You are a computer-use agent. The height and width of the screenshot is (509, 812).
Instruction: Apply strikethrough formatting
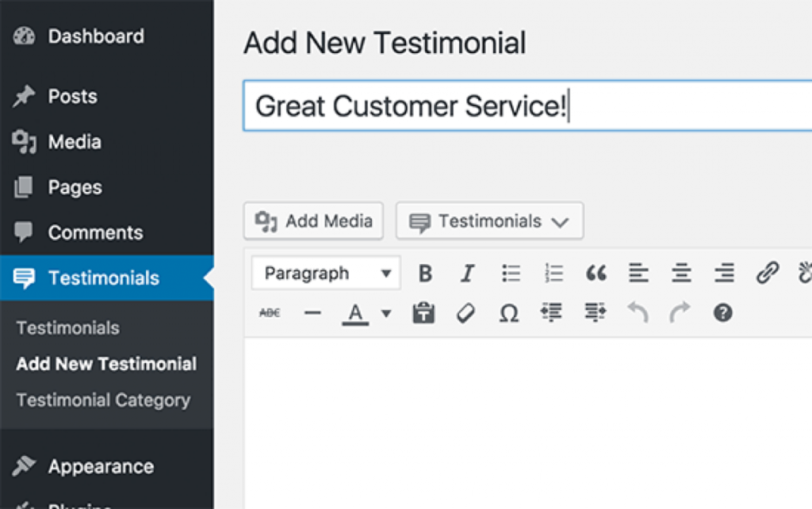pos(270,312)
